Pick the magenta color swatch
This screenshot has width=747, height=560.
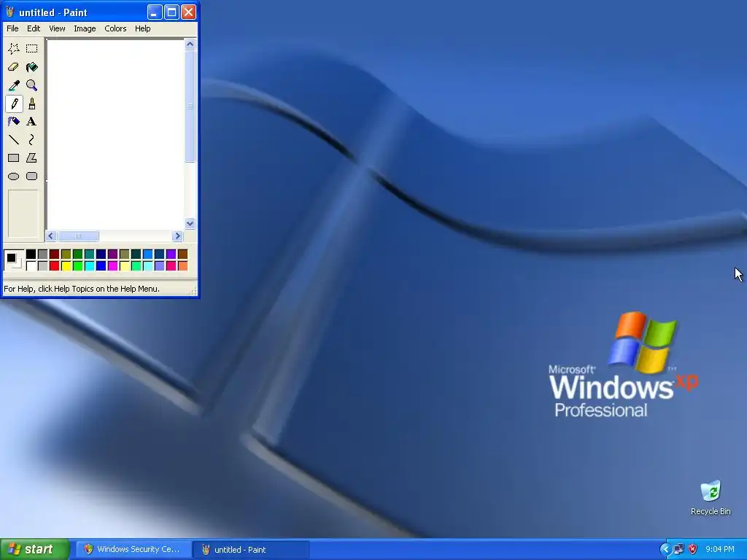pos(113,265)
